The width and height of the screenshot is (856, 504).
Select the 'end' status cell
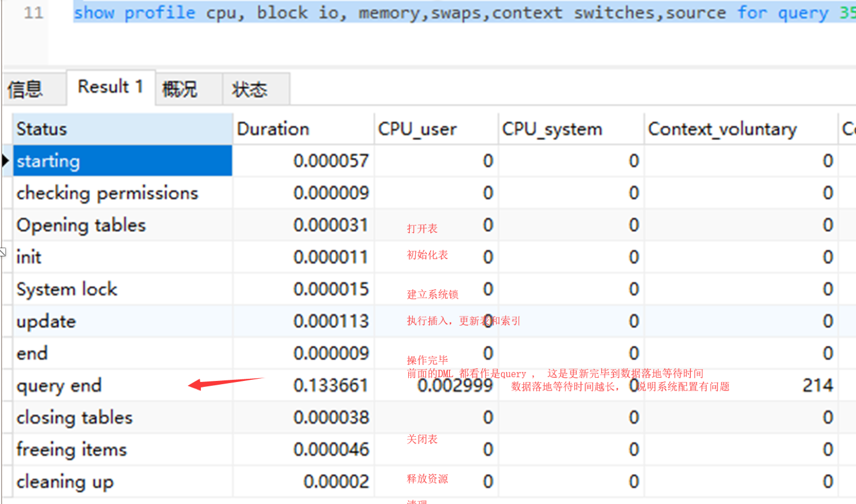click(x=123, y=353)
